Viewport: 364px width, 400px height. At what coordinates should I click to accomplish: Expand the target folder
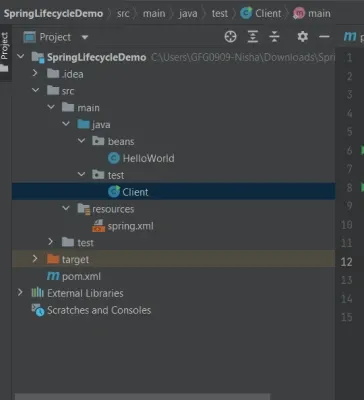click(x=35, y=258)
